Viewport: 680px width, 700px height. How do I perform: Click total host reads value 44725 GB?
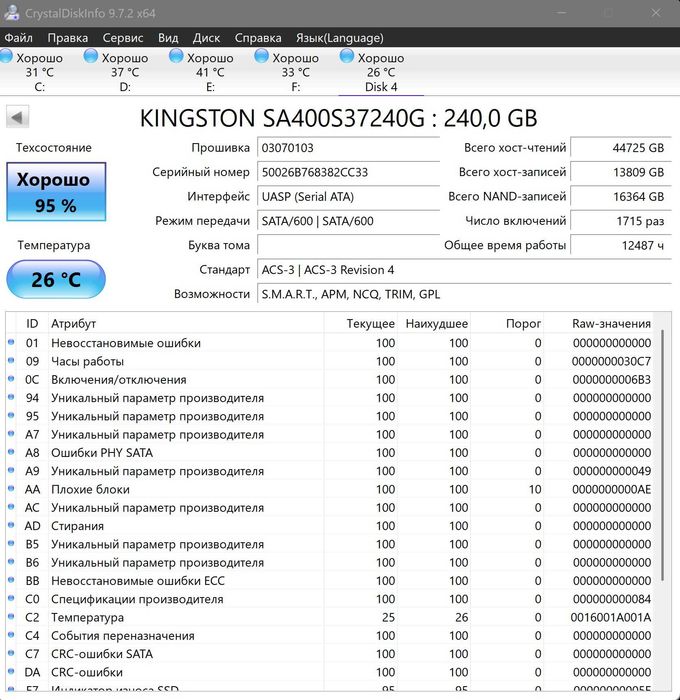tap(621, 148)
